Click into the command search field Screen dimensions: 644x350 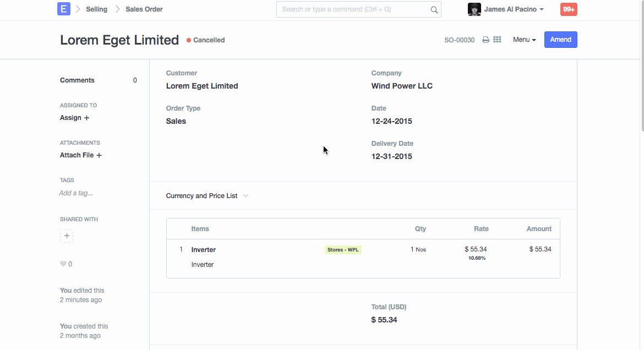(352, 9)
